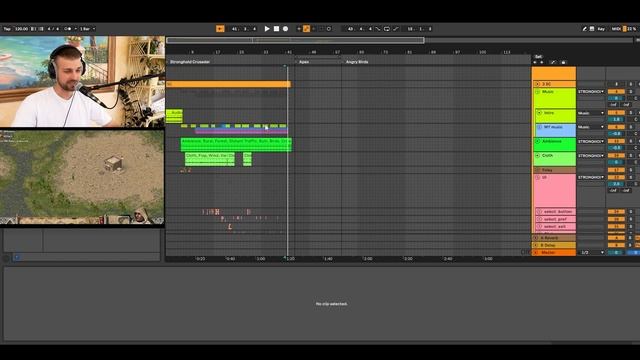
Task: Open Master output 1/2 dropdown
Action: [x=592, y=252]
